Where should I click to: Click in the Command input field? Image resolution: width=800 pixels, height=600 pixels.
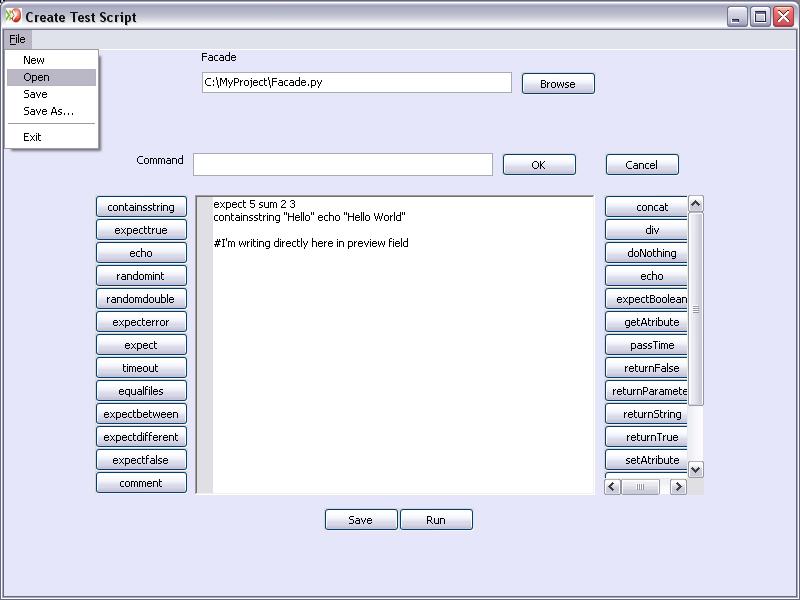tap(342, 165)
